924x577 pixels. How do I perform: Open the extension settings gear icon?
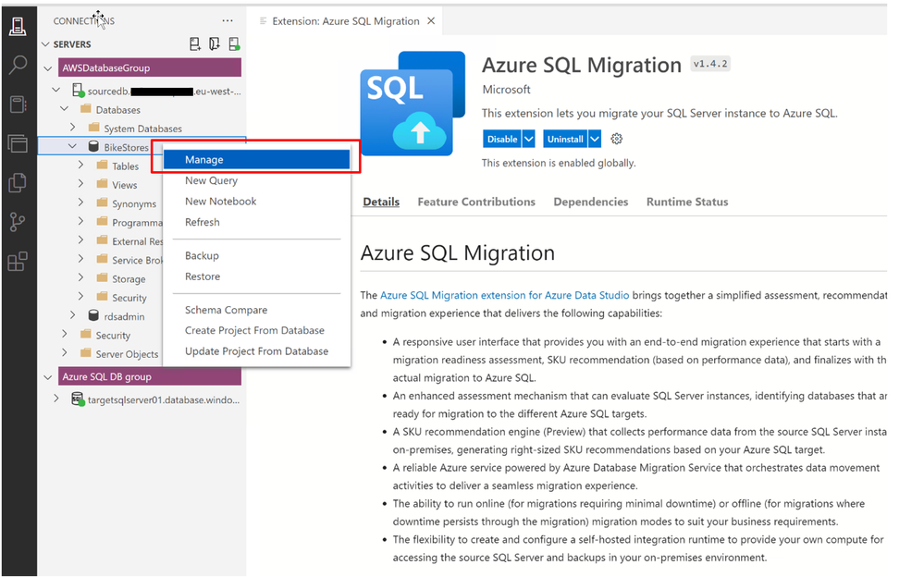coord(616,139)
